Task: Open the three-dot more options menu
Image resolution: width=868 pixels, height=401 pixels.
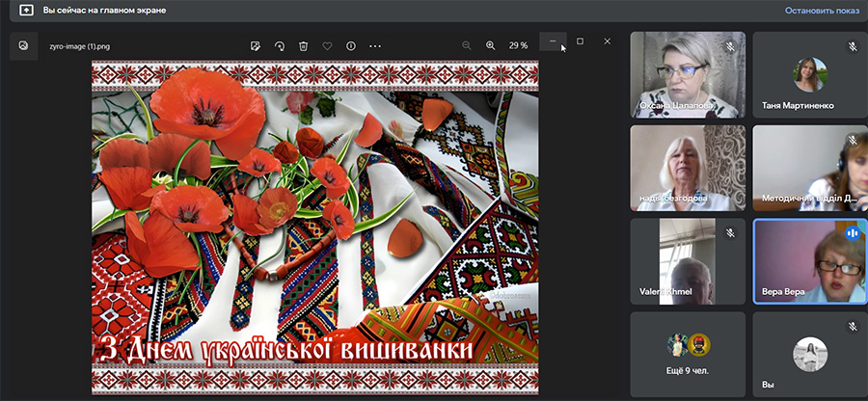Action: pyautogui.click(x=375, y=45)
